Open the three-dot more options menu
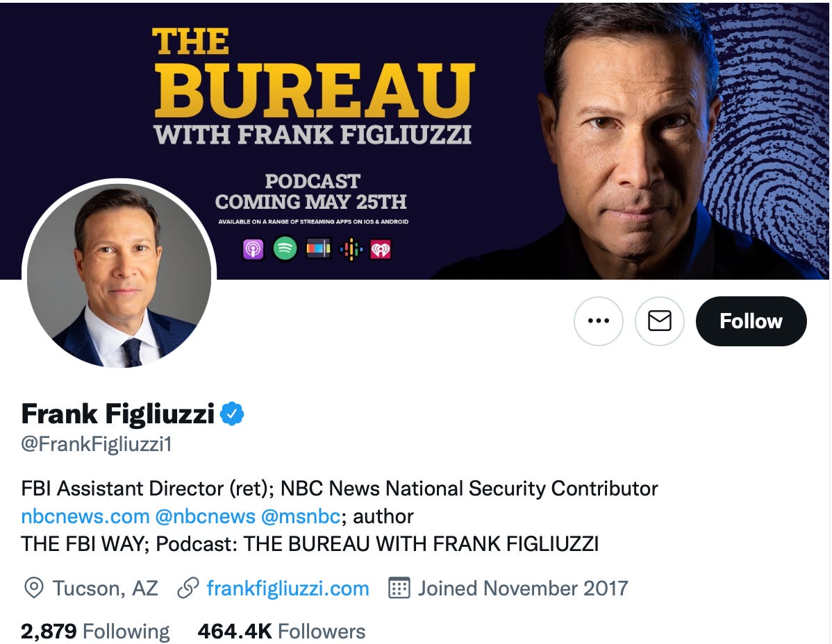 [x=598, y=321]
